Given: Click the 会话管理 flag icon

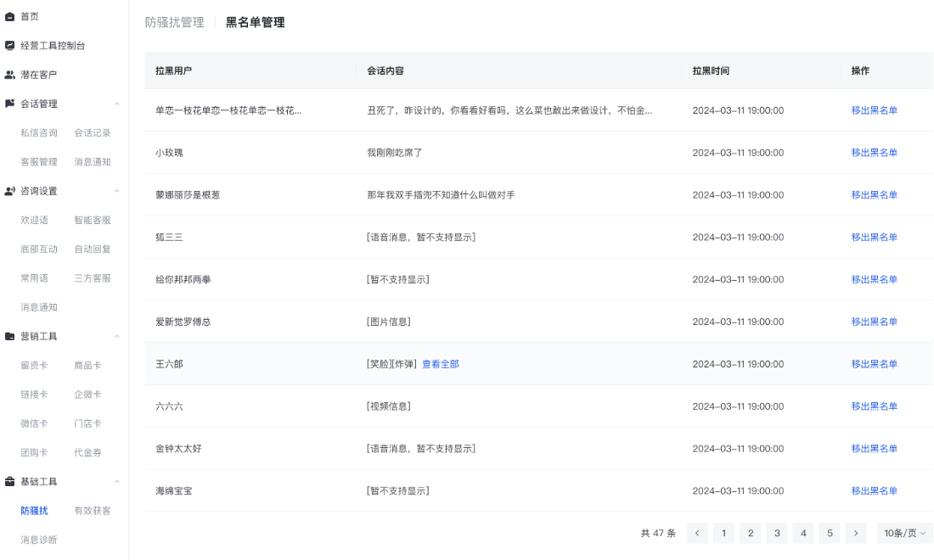Looking at the screenshot, I should [x=9, y=104].
